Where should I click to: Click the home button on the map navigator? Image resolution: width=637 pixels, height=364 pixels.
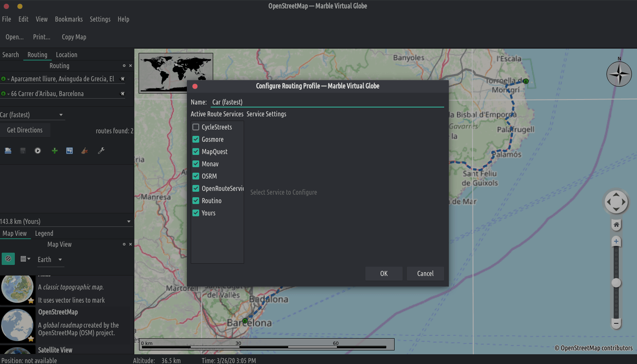click(x=616, y=225)
